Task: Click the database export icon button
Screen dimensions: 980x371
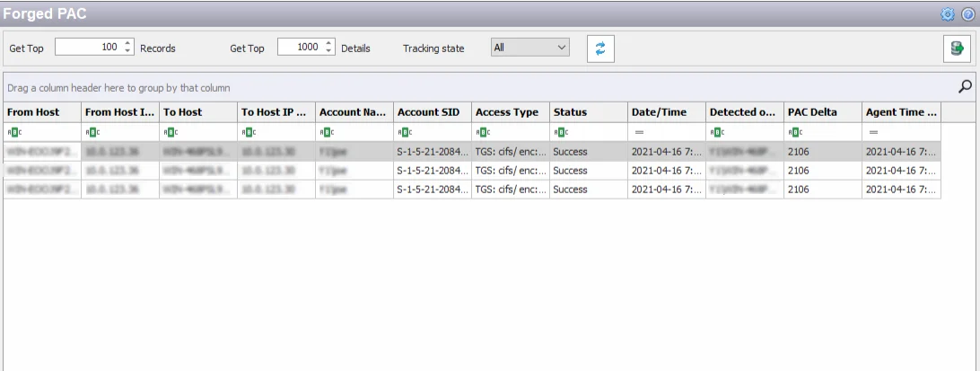Action: click(x=957, y=49)
